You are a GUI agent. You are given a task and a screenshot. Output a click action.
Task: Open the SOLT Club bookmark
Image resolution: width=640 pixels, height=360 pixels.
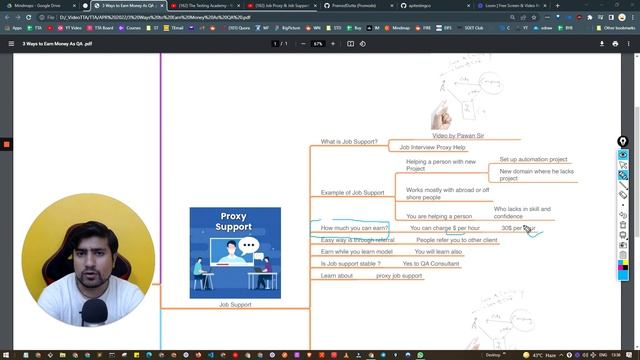470,28
